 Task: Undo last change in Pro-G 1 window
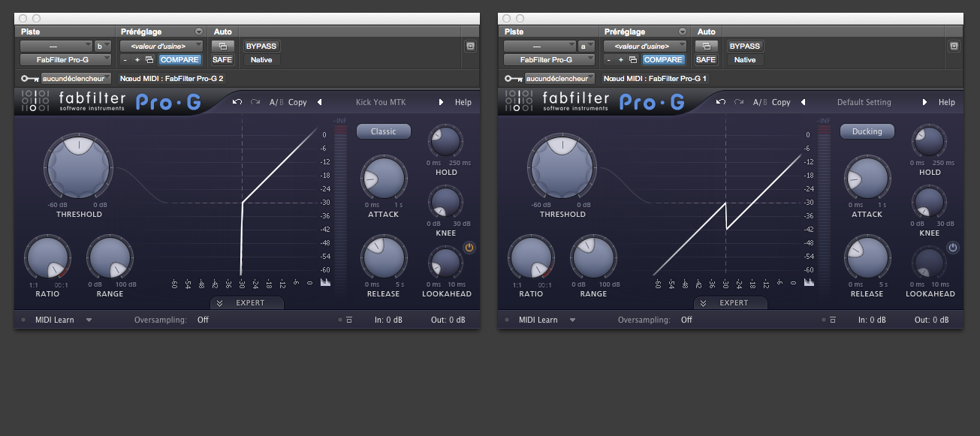click(x=721, y=102)
